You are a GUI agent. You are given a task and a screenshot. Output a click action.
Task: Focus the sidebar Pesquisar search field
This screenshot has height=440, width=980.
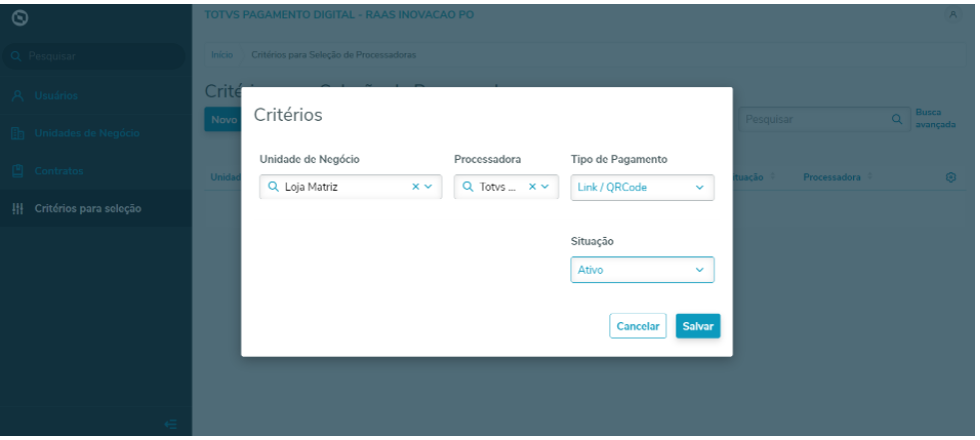coord(94,56)
